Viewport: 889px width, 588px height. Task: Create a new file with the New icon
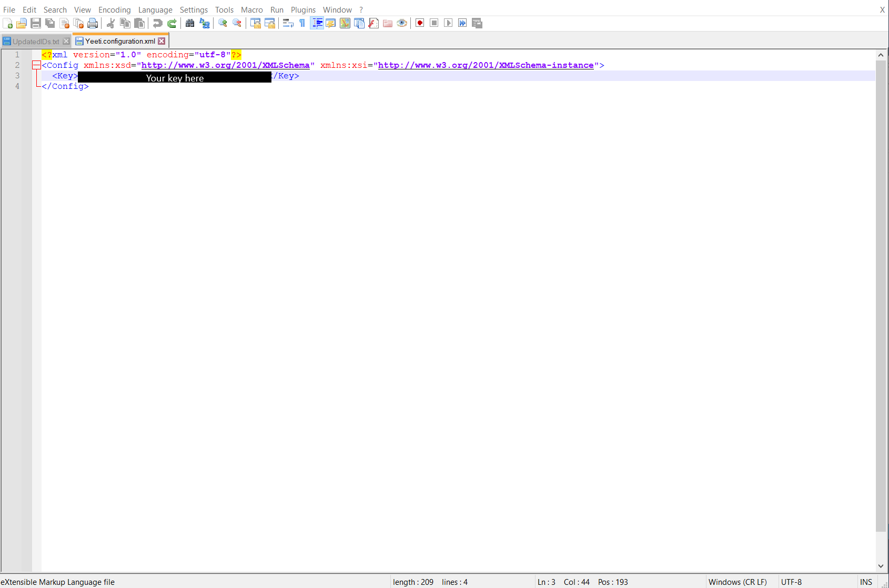(x=8, y=23)
